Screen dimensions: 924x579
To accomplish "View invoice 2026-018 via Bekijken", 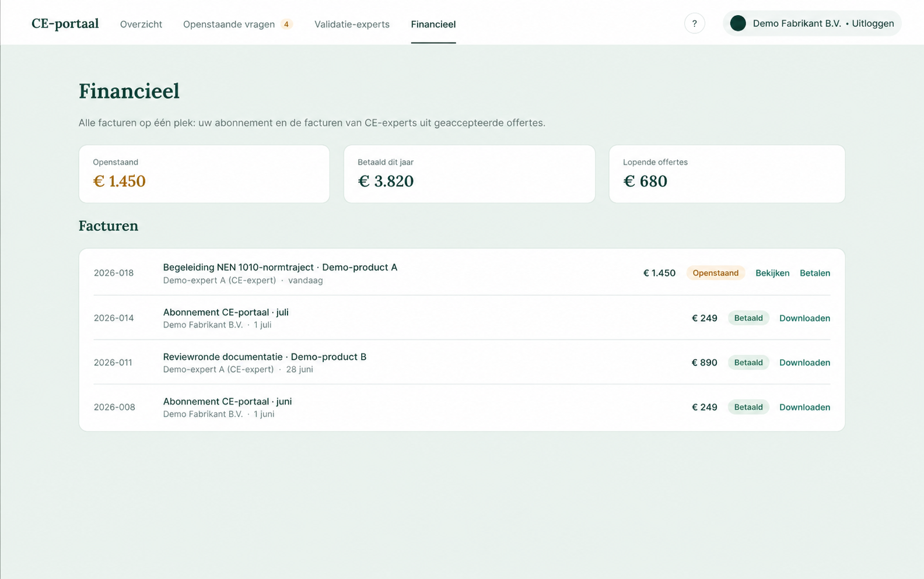I will click(x=772, y=273).
